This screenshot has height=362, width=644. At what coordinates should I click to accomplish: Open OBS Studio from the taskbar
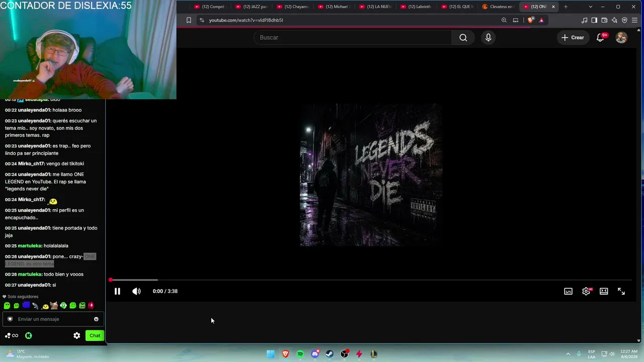point(345,354)
